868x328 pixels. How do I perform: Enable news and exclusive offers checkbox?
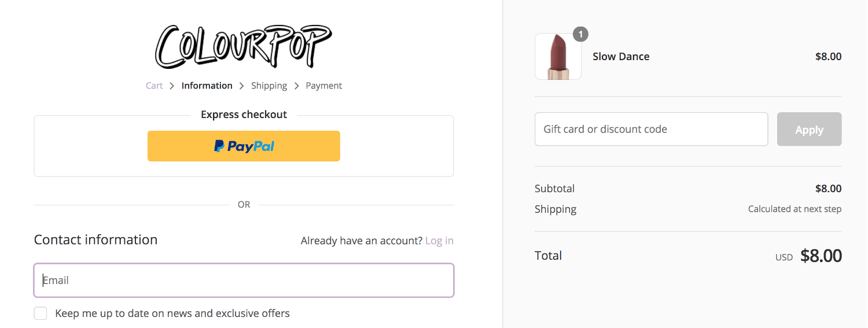41,314
